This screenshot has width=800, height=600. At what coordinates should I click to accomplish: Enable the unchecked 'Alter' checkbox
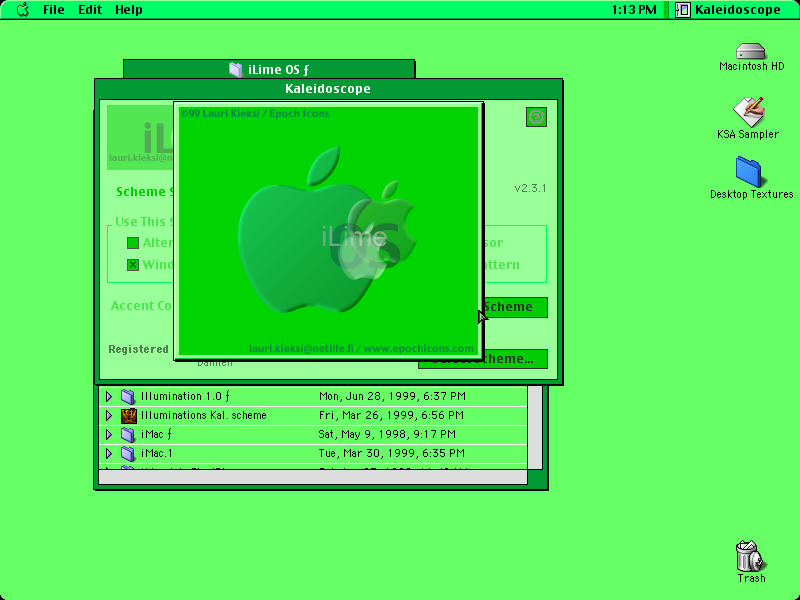click(133, 243)
